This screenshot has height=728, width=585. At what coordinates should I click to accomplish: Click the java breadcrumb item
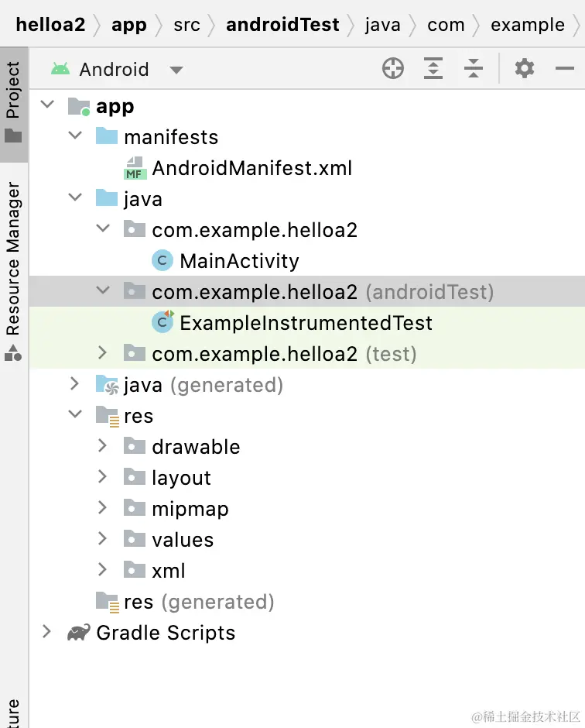pos(382,25)
